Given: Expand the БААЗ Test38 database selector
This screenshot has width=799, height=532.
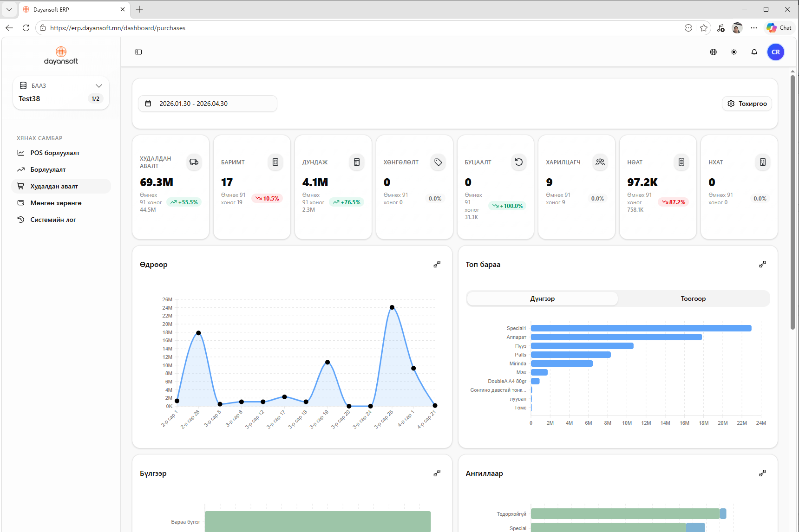Looking at the screenshot, I should (x=61, y=93).
